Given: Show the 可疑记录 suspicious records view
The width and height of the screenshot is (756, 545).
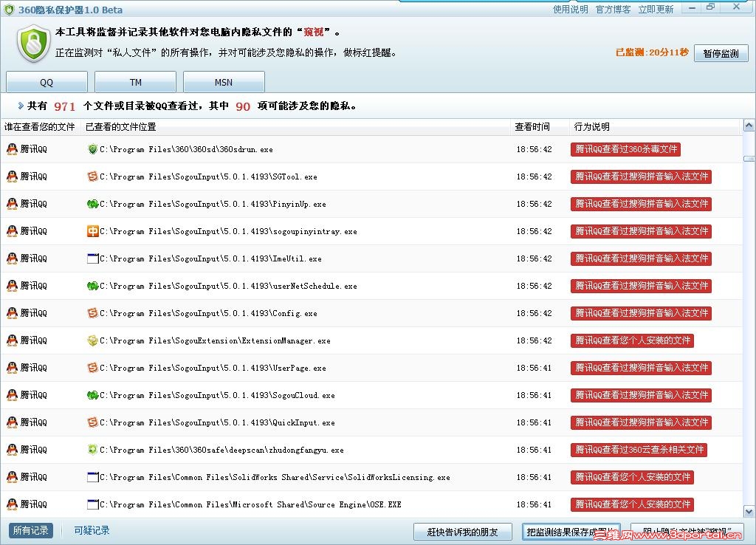Looking at the screenshot, I should pos(92,530).
